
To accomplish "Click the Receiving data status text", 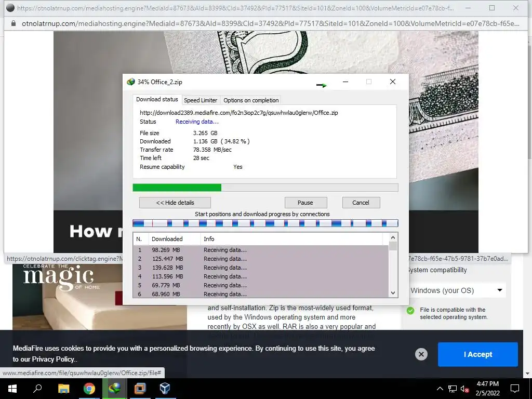I will click(x=197, y=122).
